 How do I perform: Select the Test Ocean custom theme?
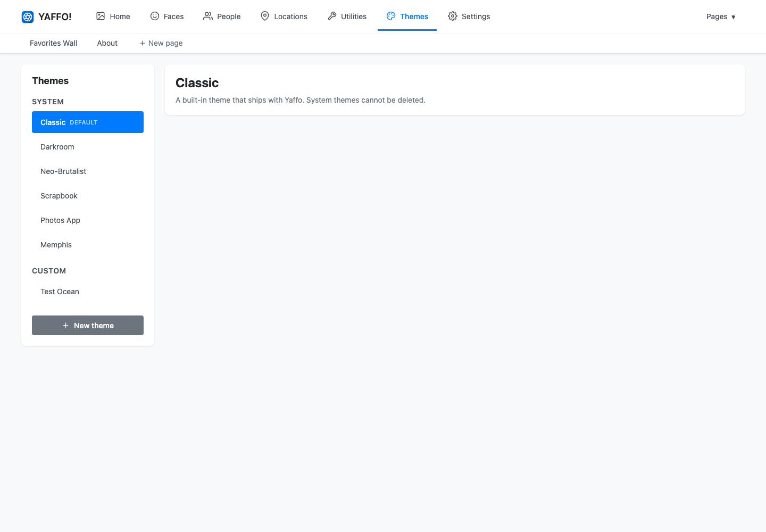pyautogui.click(x=88, y=292)
